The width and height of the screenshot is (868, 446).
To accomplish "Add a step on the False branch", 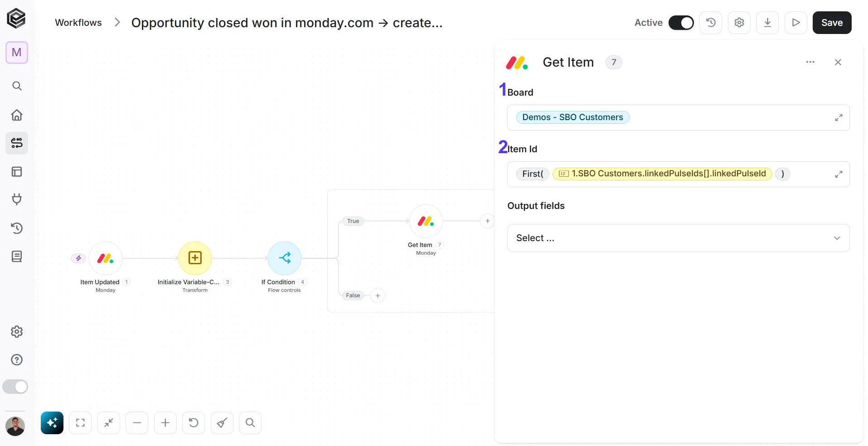I will click(378, 296).
